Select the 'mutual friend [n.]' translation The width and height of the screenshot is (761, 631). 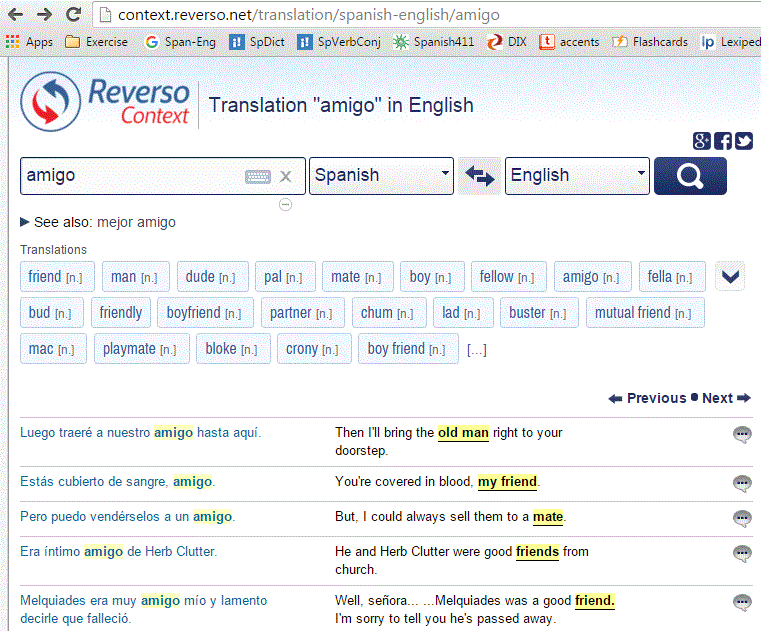click(645, 313)
